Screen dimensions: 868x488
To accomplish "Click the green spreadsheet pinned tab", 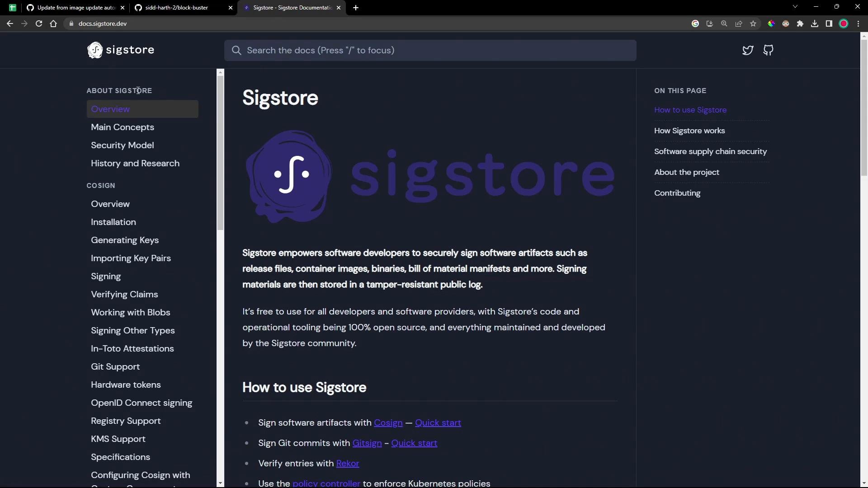I will click(x=12, y=8).
